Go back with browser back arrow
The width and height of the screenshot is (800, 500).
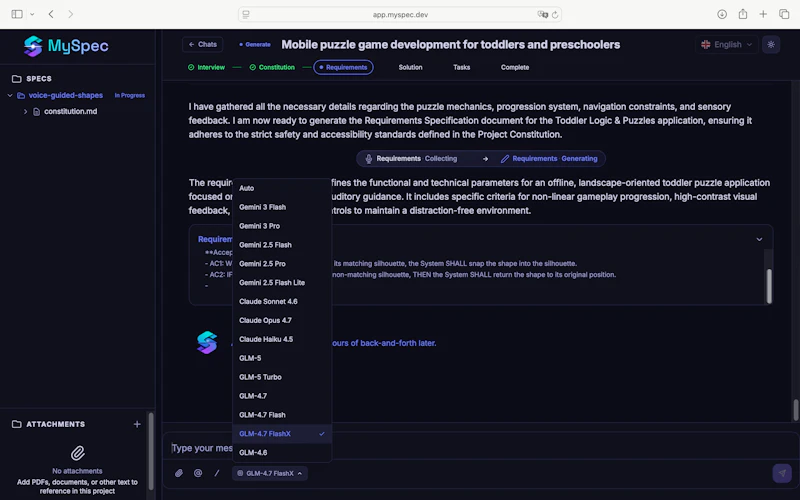click(x=51, y=14)
